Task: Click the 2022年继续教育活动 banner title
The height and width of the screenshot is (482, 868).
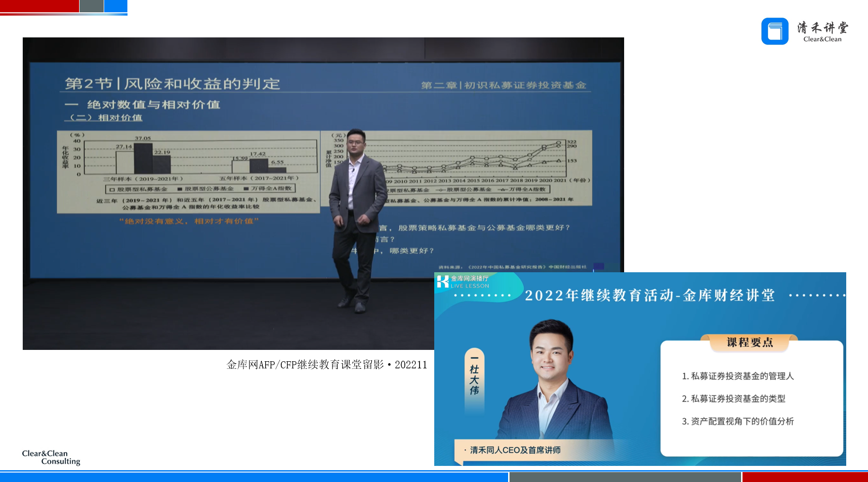Action: point(650,295)
